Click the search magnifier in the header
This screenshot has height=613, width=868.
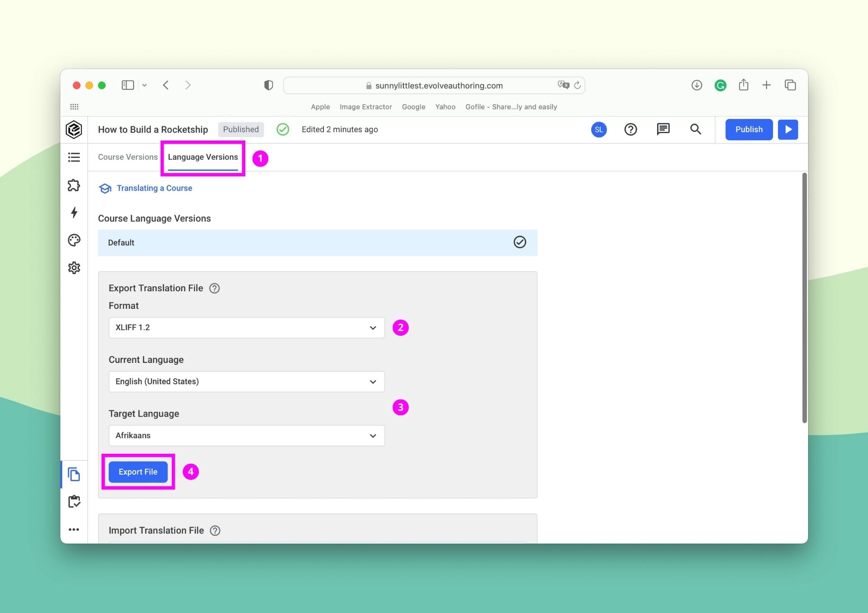[695, 129]
